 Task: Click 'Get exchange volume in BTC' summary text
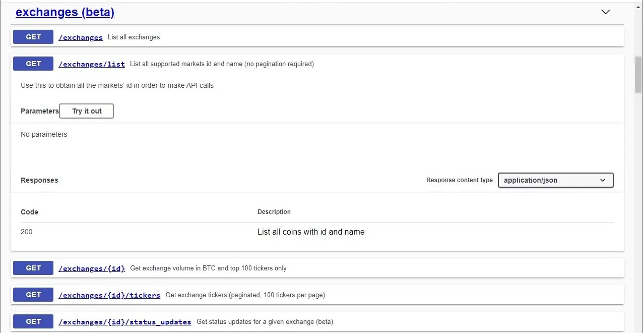click(208, 268)
